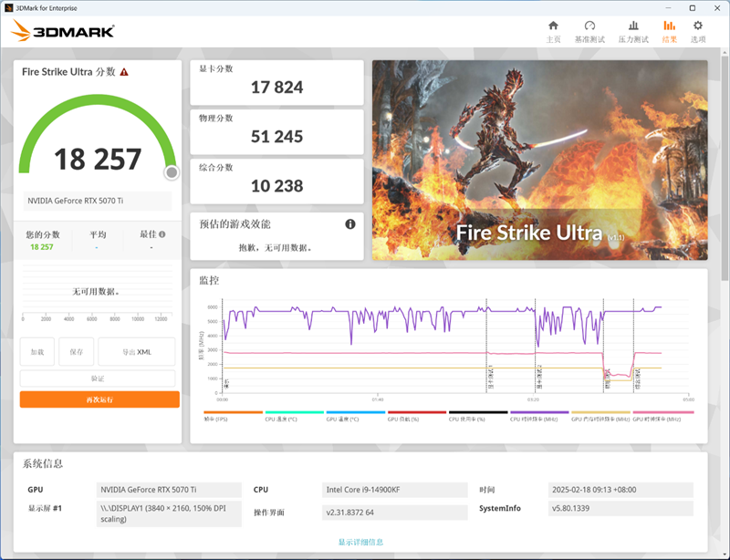Click the 验证 validation button
The width and height of the screenshot is (730, 560).
click(x=99, y=377)
